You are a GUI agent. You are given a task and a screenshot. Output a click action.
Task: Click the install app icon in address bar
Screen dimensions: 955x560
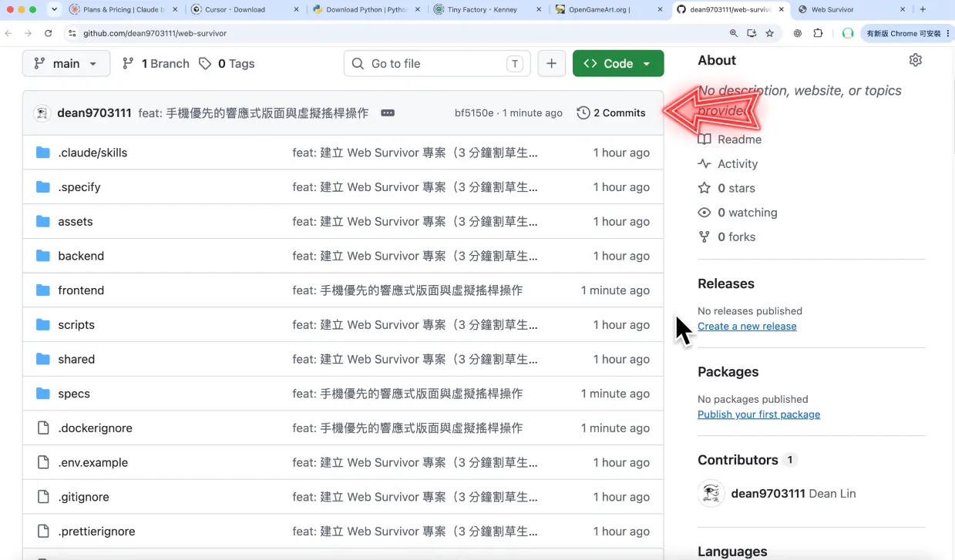pyautogui.click(x=752, y=34)
